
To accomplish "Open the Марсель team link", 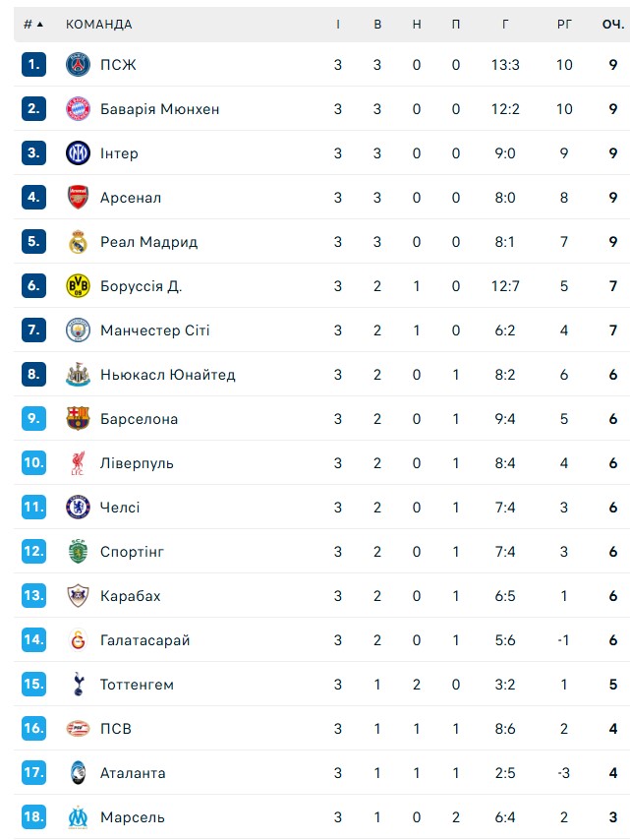I will pos(133,817).
